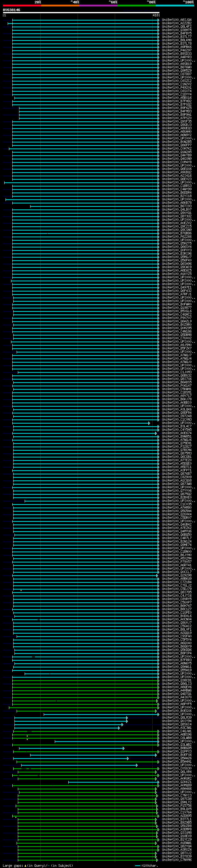Select the UniRef100_Q9SF35 label
Screen dimensions: 197x868
(176, 121)
